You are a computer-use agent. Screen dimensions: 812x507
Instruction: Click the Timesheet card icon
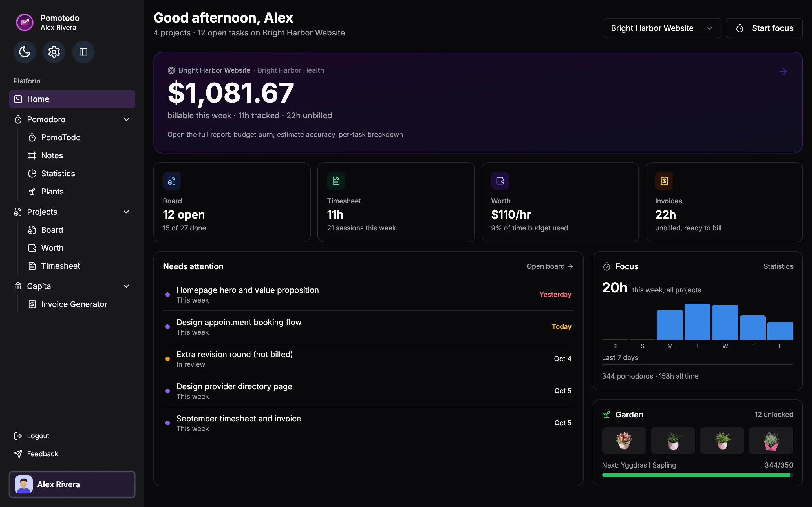pyautogui.click(x=336, y=181)
